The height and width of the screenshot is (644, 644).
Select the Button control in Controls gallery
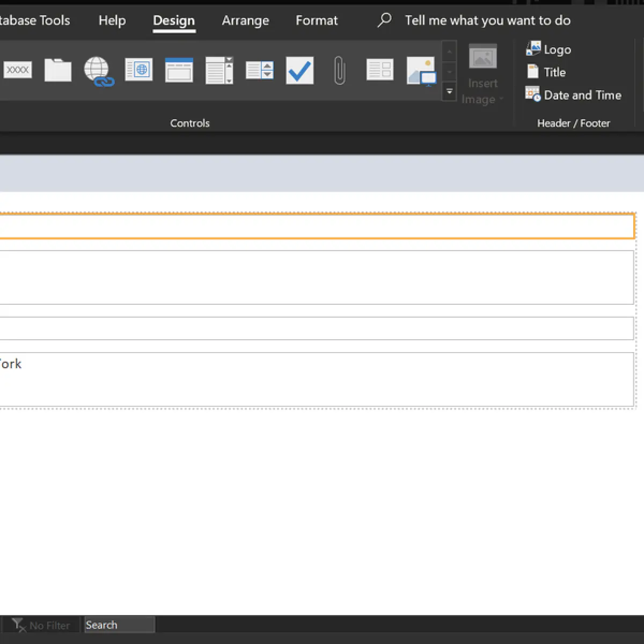(x=18, y=70)
